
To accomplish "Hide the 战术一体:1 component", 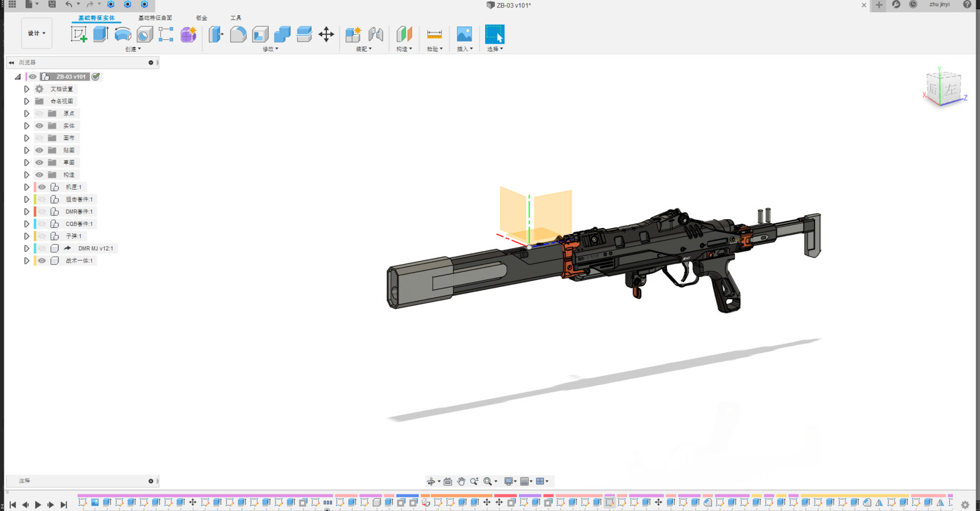I will tap(42, 260).
